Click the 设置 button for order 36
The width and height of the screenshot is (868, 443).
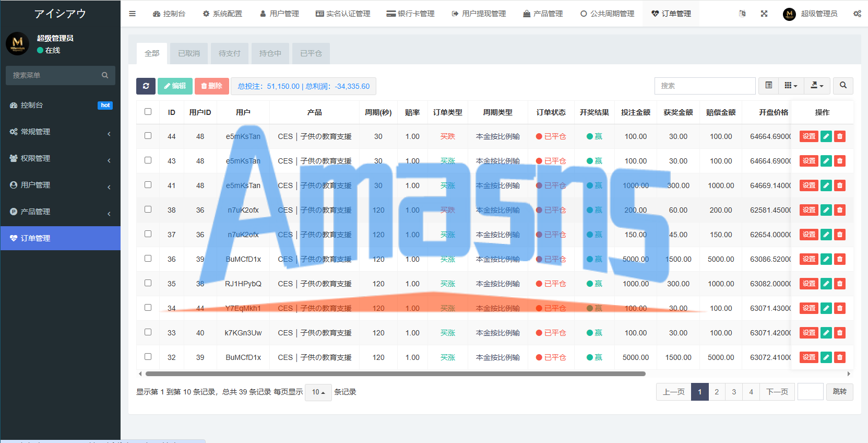point(809,259)
